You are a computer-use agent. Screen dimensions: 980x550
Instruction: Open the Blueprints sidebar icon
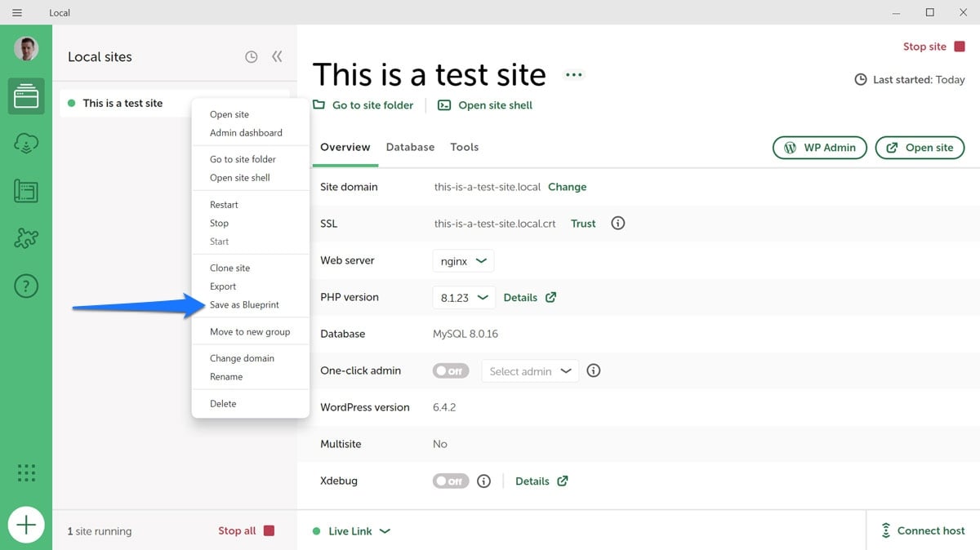pos(26,192)
